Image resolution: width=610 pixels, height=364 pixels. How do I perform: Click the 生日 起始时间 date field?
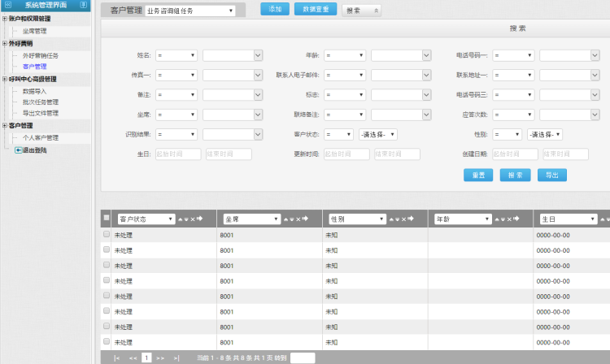pyautogui.click(x=177, y=154)
